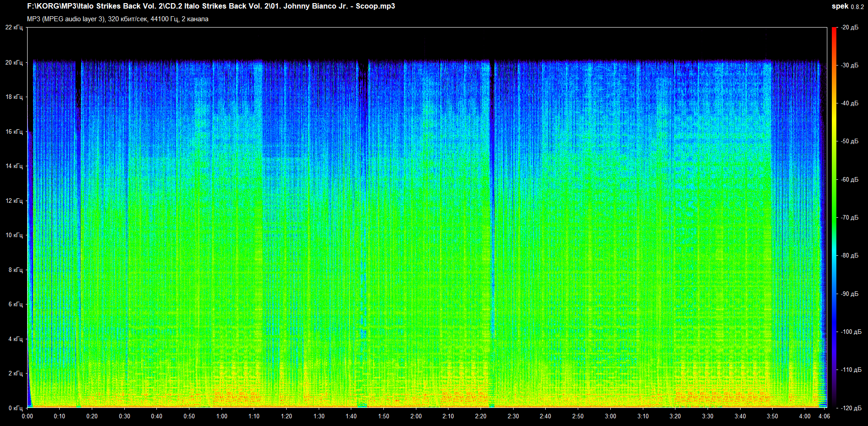Select the 16 кГц frequency label
This screenshot has height=426, width=868.
[14, 131]
